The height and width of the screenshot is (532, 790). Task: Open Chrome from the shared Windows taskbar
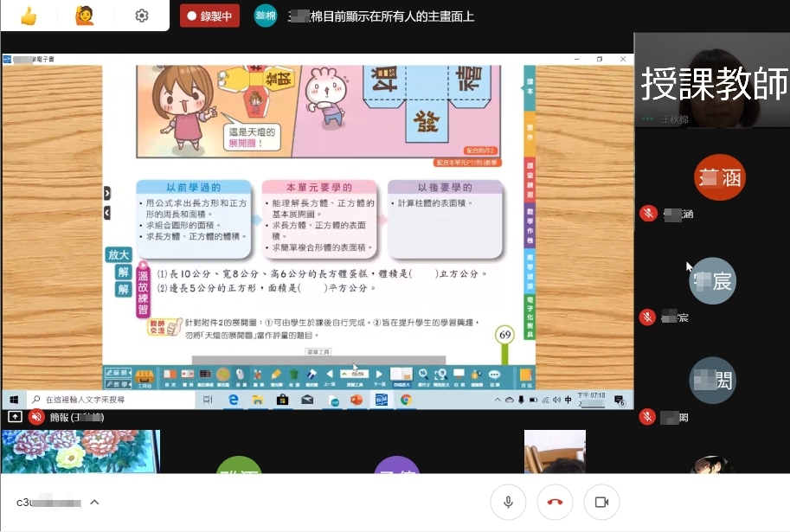405,400
